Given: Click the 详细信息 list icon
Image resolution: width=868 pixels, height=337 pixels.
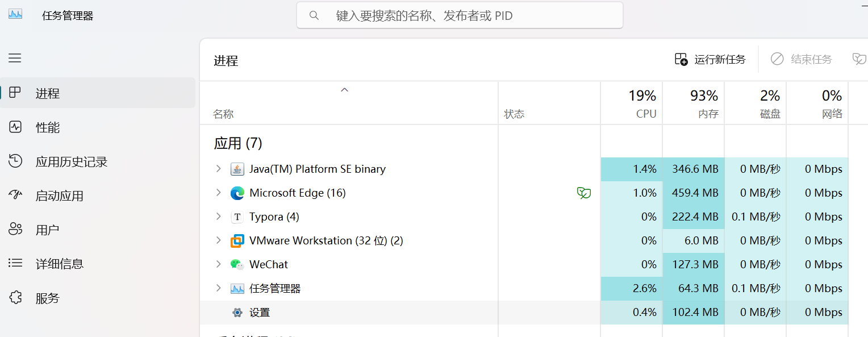Looking at the screenshot, I should pos(15,263).
